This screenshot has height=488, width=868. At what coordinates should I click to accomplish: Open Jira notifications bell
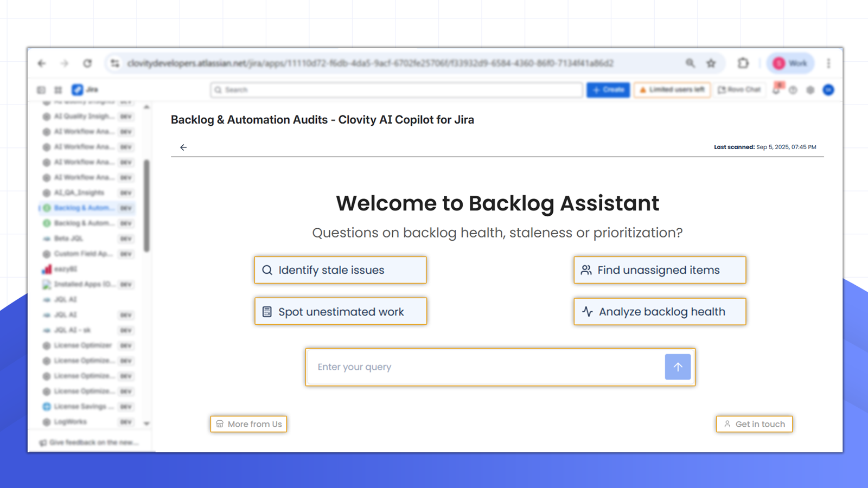coord(777,90)
